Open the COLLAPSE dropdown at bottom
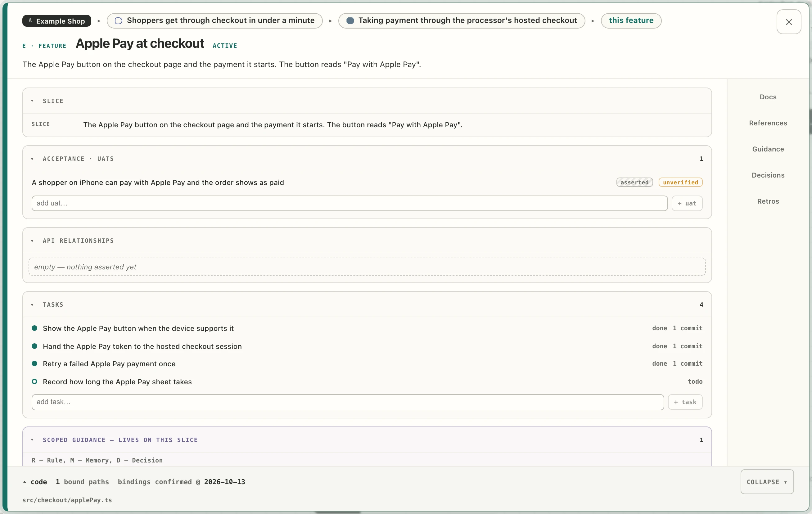This screenshot has width=812, height=514. [x=767, y=482]
